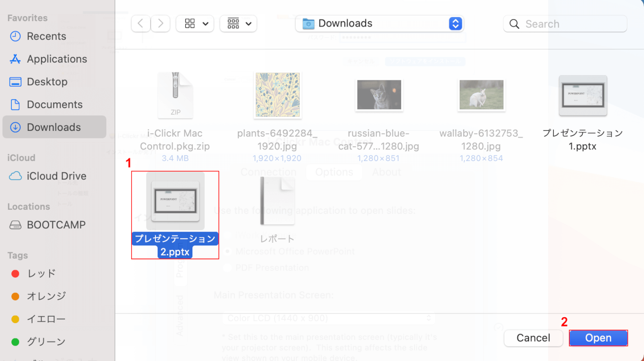Click the Desktop monitor icon
Viewport: 644px width, 361px height.
(15, 82)
